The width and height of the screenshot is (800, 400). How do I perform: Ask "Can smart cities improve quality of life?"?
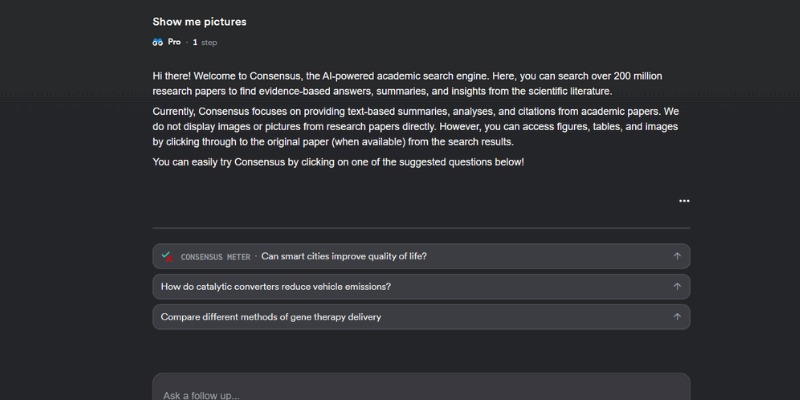click(344, 256)
